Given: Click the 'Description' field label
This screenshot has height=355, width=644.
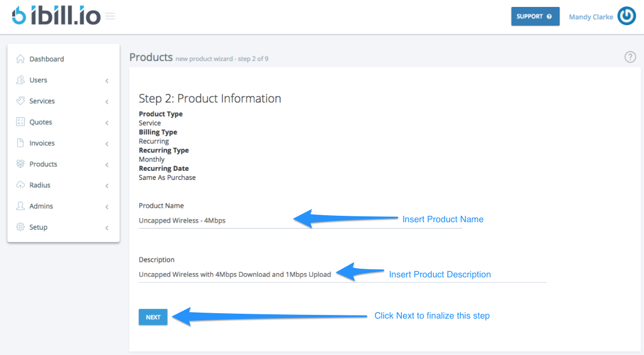Looking at the screenshot, I should click(x=156, y=260).
